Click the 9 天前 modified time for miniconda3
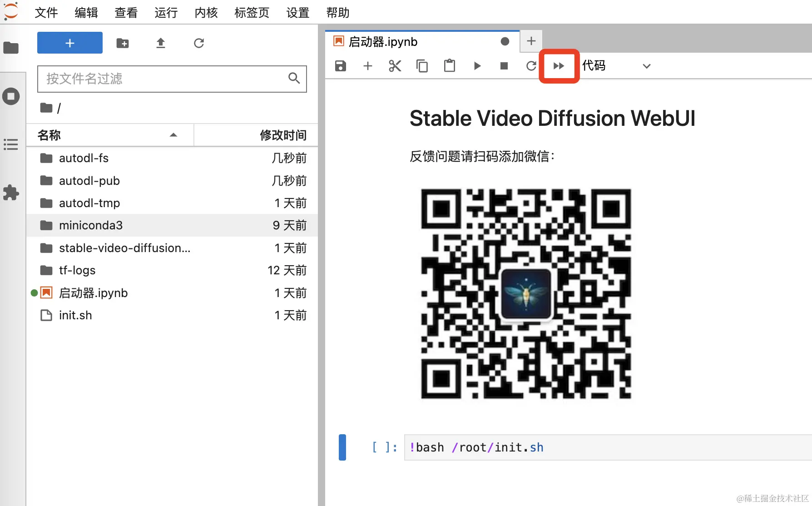The width and height of the screenshot is (812, 506). 290,225
